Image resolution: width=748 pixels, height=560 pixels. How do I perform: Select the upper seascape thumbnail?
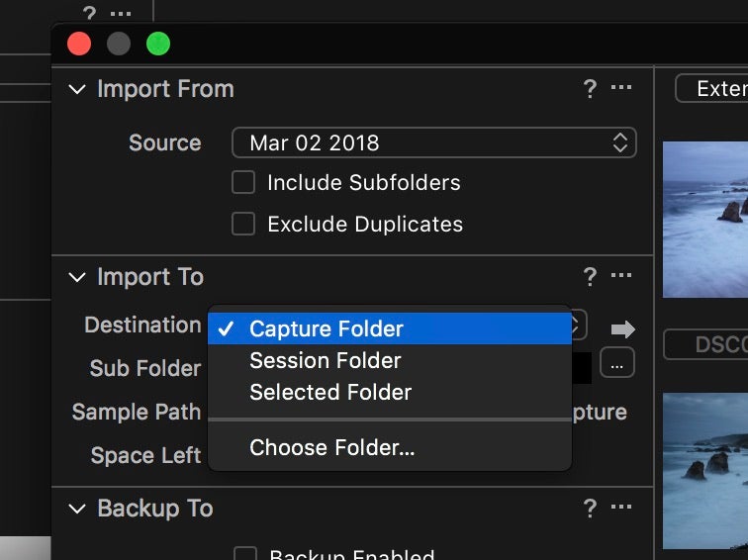705,220
